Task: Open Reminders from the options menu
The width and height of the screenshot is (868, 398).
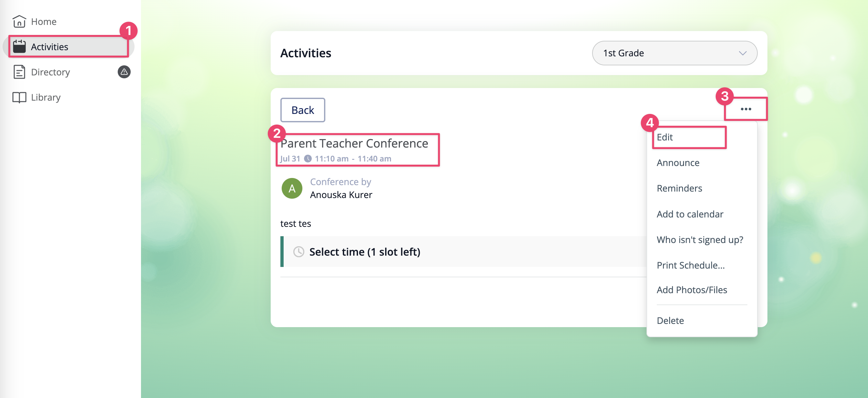Action: click(x=679, y=188)
